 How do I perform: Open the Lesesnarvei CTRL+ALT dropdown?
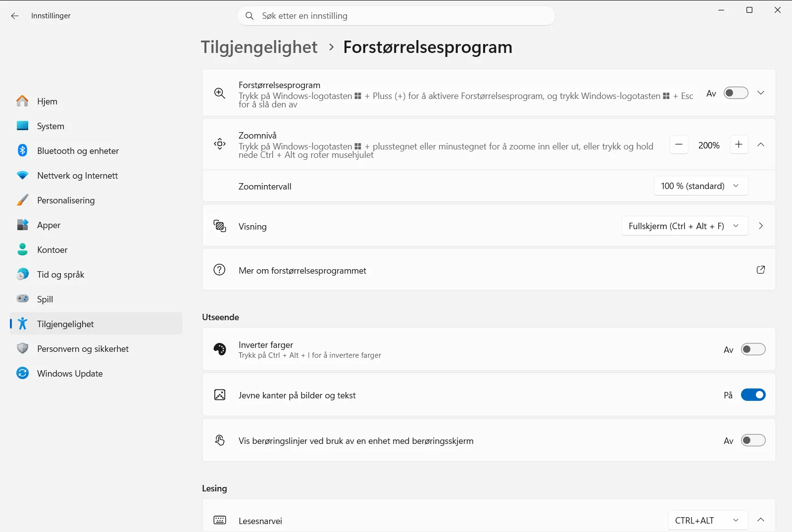[x=708, y=520]
